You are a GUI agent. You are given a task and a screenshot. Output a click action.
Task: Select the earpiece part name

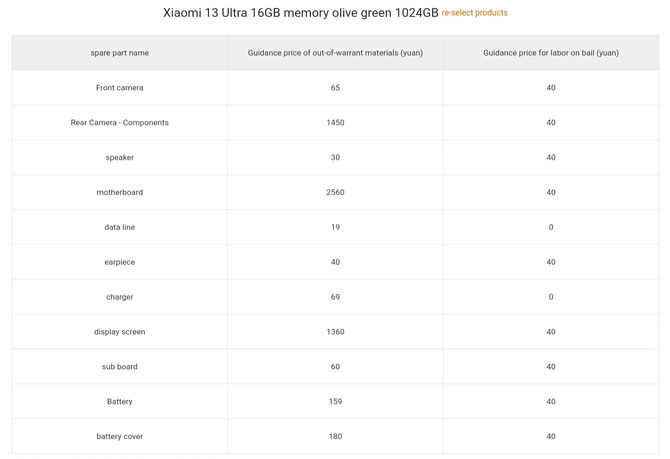click(x=119, y=262)
